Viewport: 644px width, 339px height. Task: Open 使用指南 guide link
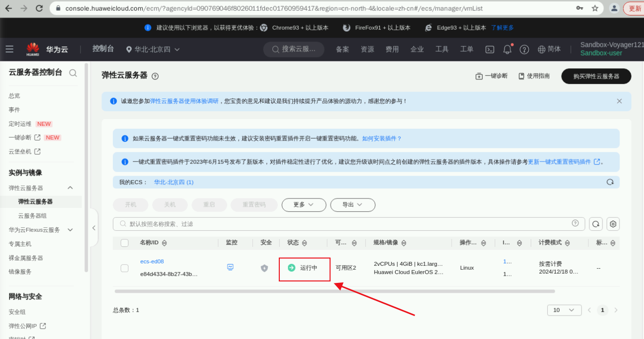point(534,76)
